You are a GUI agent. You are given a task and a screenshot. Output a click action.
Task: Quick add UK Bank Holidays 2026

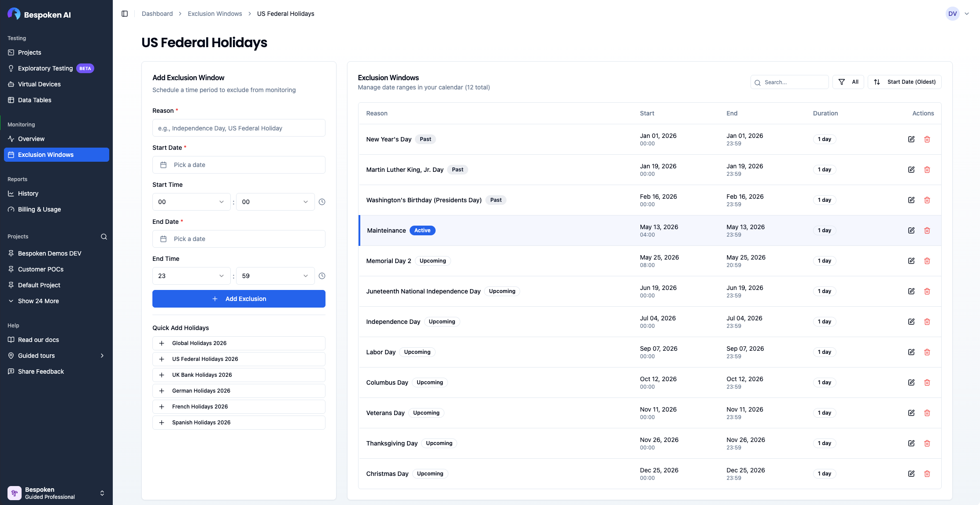point(239,375)
